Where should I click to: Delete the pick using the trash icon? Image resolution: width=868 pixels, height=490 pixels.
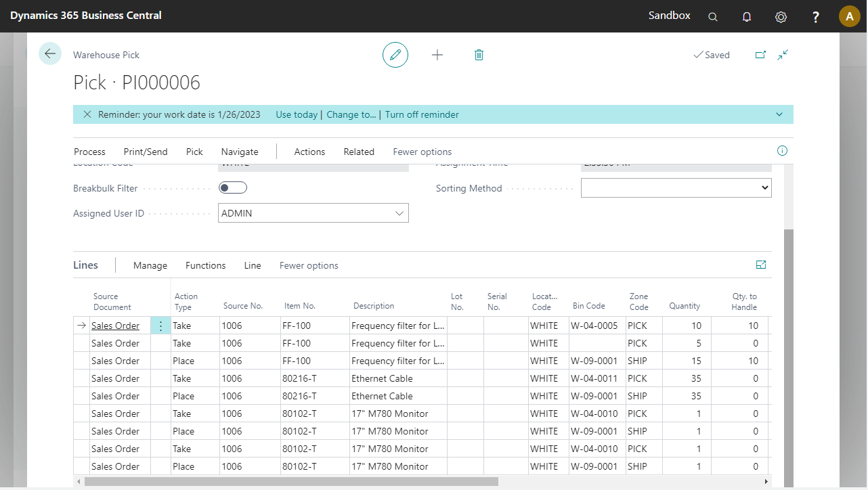coord(479,55)
